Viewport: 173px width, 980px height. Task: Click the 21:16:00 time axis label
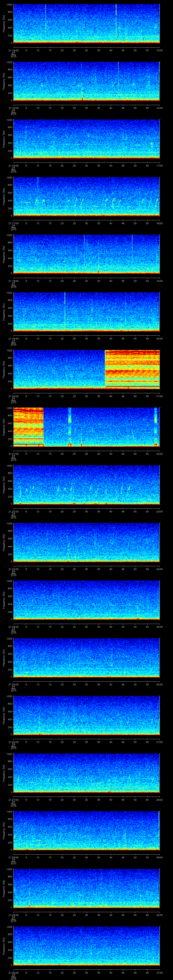pos(13,166)
